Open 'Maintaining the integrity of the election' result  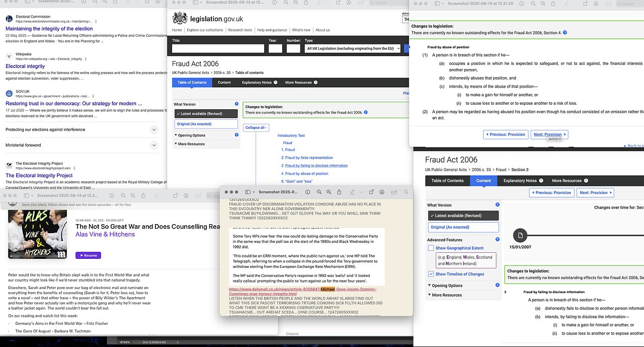click(x=49, y=29)
